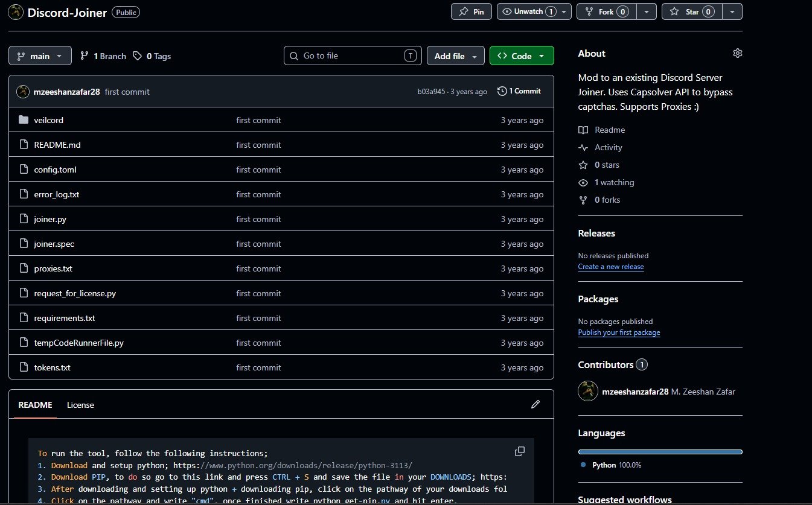Open commit hash b03a945
812x505 pixels.
(x=431, y=92)
